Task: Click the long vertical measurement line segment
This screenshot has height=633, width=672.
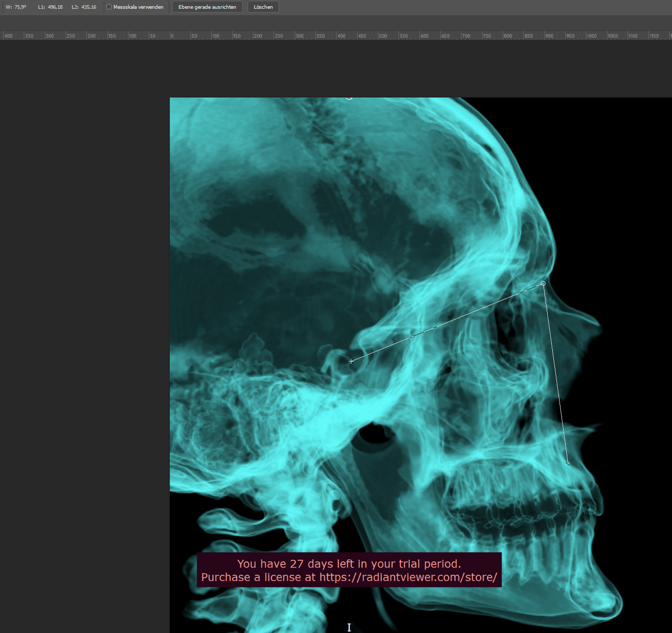Action: 556,374
